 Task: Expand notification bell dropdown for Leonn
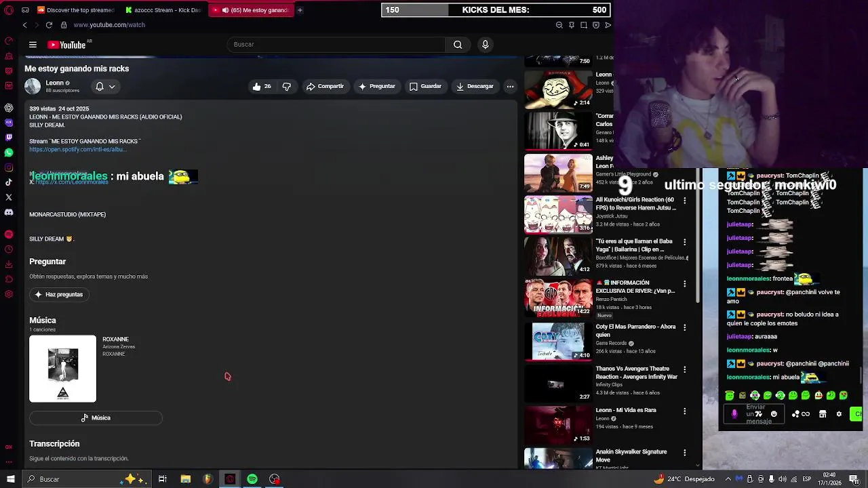click(112, 86)
